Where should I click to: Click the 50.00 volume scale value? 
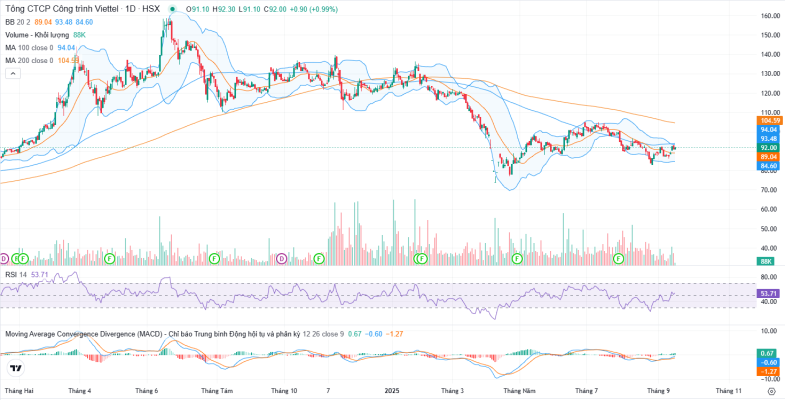(770, 229)
